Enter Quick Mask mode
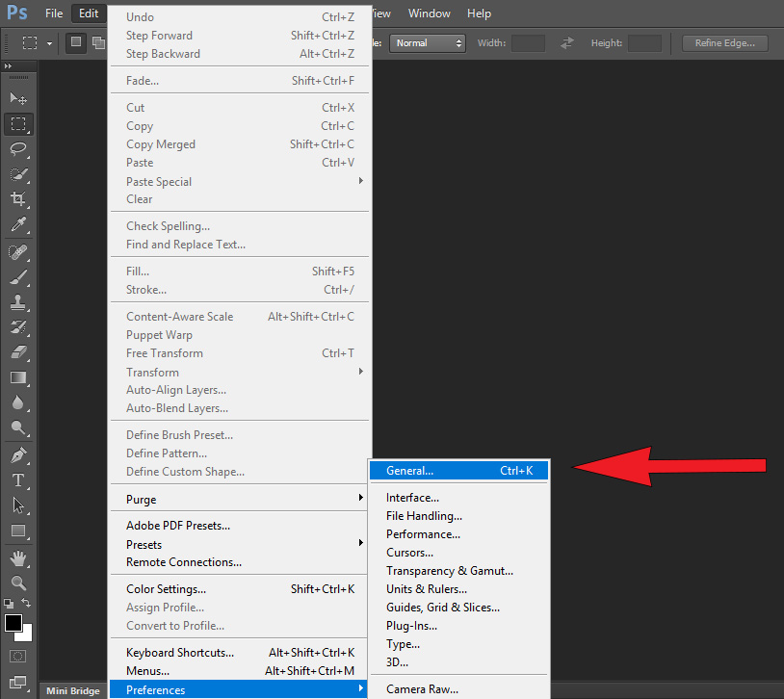The width and height of the screenshot is (784, 699). point(17,656)
